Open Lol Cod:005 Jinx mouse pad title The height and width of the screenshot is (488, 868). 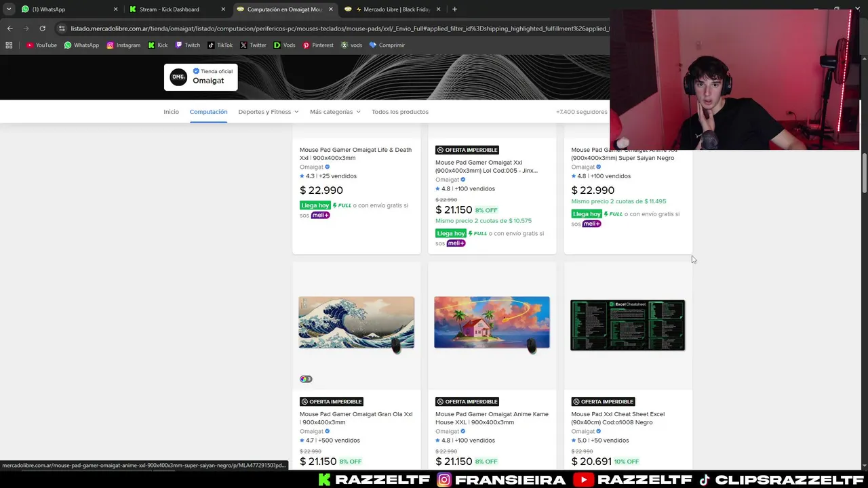coord(486,167)
